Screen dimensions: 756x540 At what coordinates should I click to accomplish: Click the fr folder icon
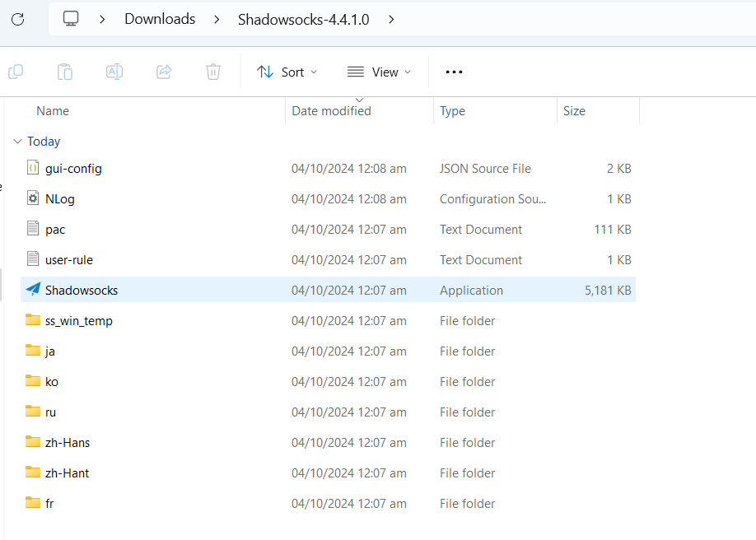click(33, 502)
